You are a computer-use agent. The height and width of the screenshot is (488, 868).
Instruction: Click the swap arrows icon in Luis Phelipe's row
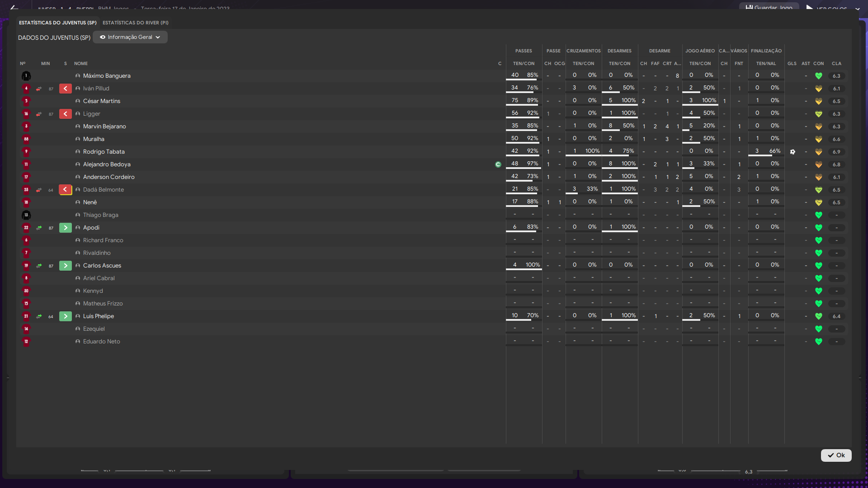tap(39, 316)
